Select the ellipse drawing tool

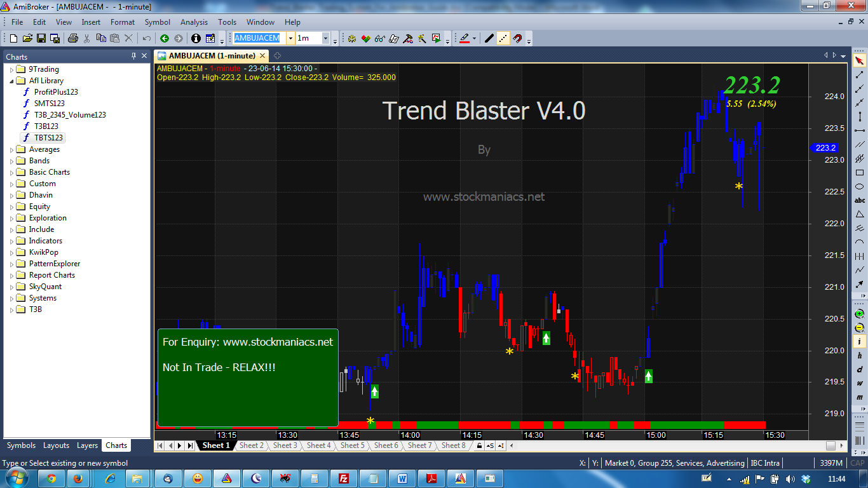click(860, 187)
